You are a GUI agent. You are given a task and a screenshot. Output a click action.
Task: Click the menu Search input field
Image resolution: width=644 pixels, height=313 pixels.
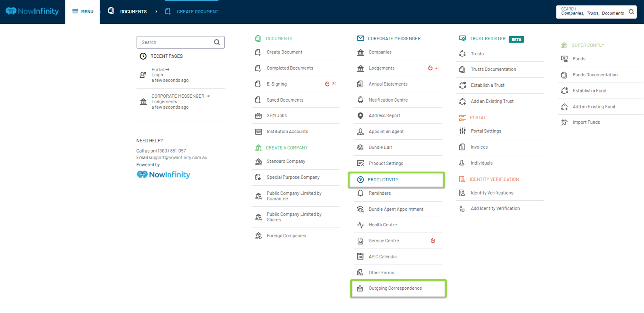181,42
